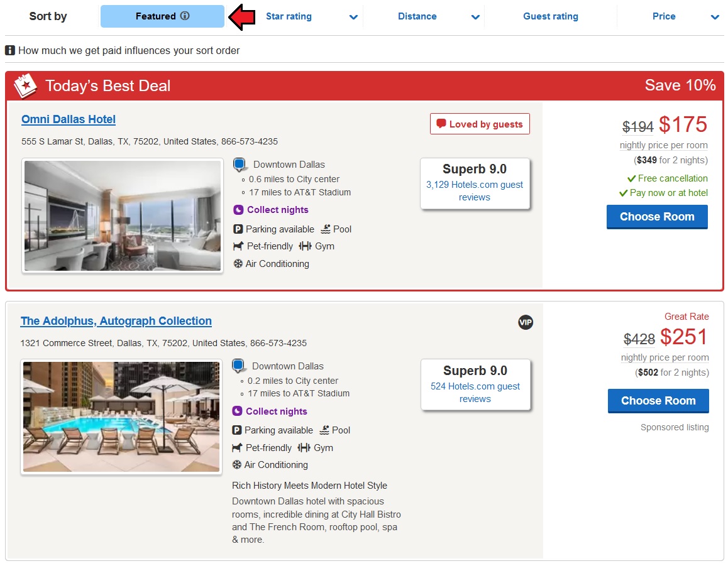
Task: Open The Adolphus pool photo
Action: [121, 417]
